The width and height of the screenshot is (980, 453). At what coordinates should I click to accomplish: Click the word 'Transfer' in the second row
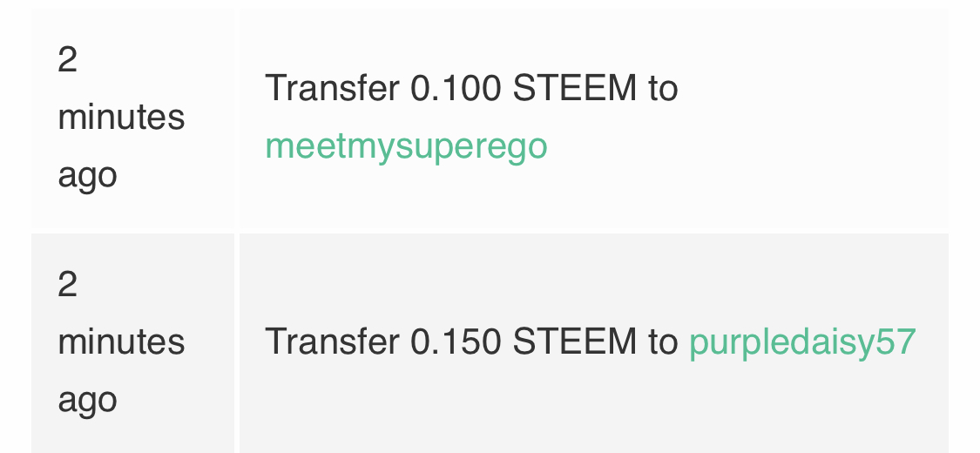333,342
